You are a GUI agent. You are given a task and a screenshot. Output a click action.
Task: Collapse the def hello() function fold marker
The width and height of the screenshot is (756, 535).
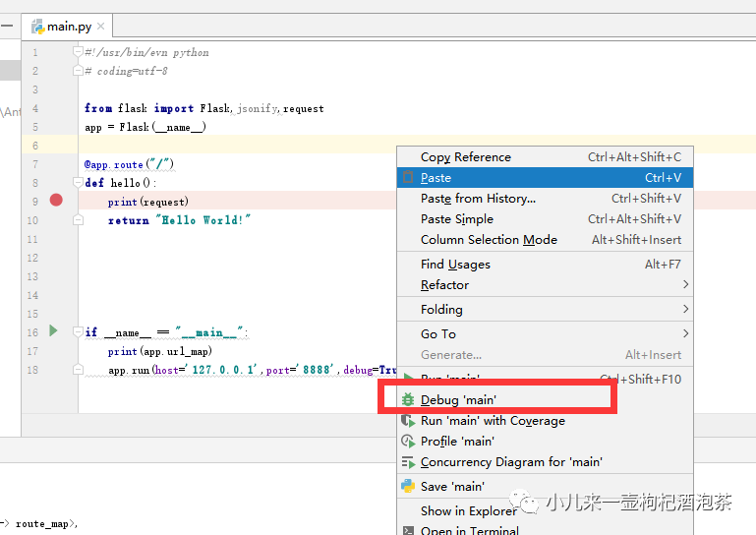coord(78,183)
